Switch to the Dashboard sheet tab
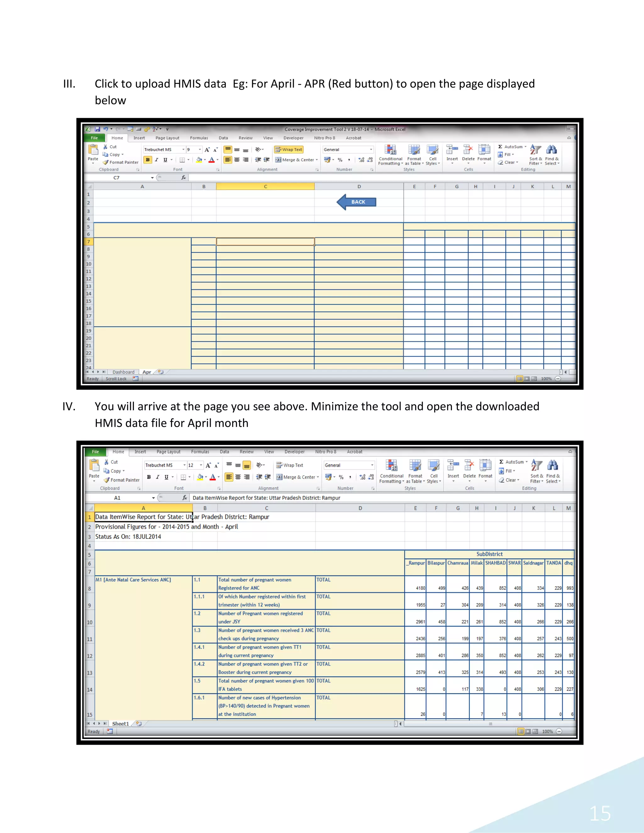This screenshot has height=833, width=644. [123, 372]
